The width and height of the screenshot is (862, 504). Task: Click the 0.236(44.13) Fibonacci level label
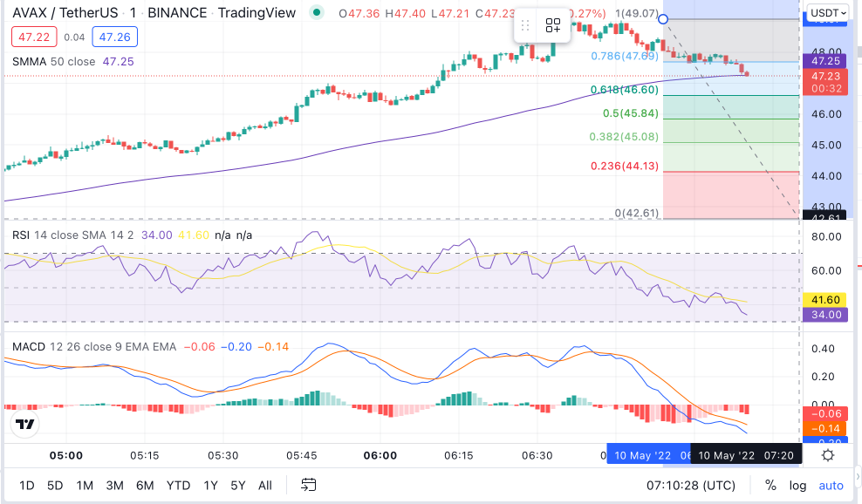(625, 166)
